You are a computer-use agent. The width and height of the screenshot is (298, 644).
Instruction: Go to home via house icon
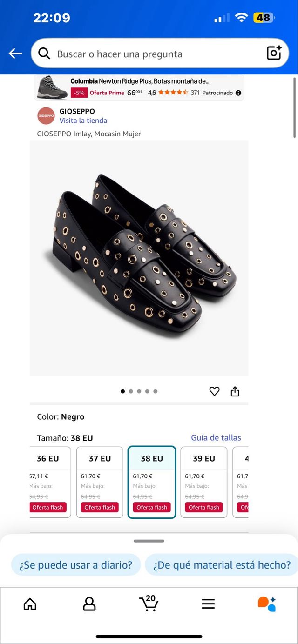30,604
